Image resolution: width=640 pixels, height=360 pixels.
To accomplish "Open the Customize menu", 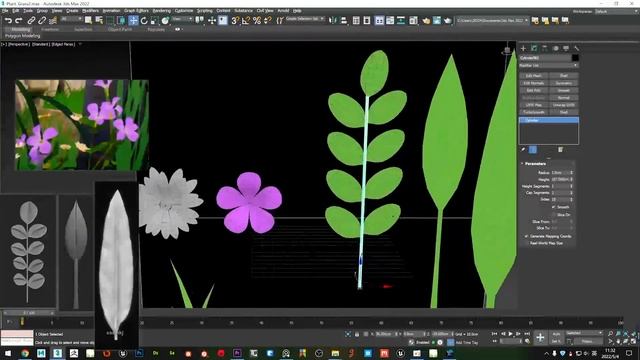I will pos(184,11).
